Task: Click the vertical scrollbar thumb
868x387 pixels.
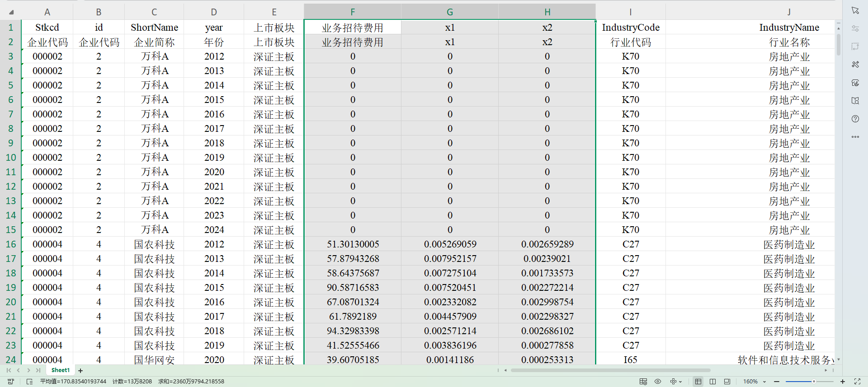Action: 839,44
